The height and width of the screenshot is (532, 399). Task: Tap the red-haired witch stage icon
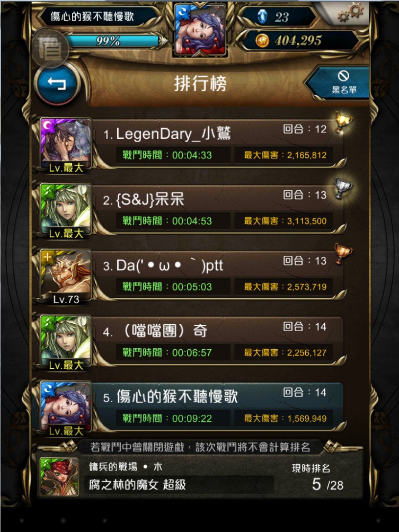[x=59, y=477]
